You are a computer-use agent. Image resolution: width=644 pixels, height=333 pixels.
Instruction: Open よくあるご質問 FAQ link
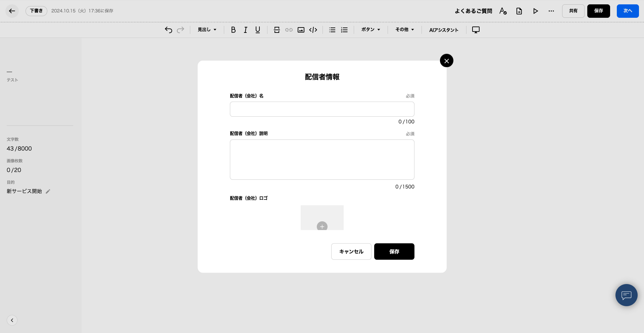473,11
